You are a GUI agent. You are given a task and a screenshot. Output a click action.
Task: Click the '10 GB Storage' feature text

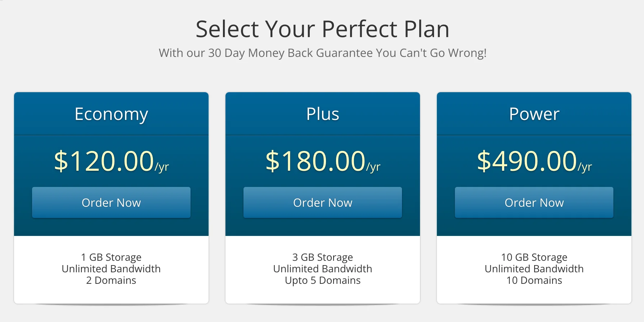[534, 257]
